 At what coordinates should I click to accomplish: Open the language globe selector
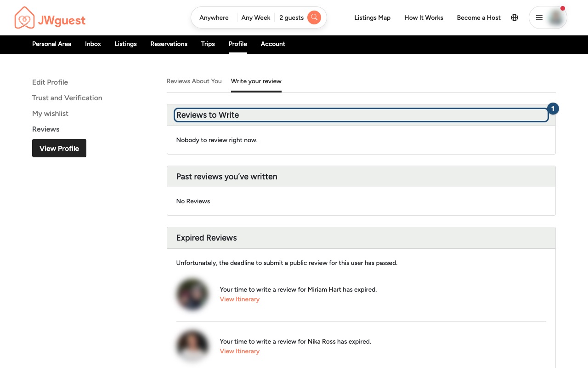click(x=514, y=17)
